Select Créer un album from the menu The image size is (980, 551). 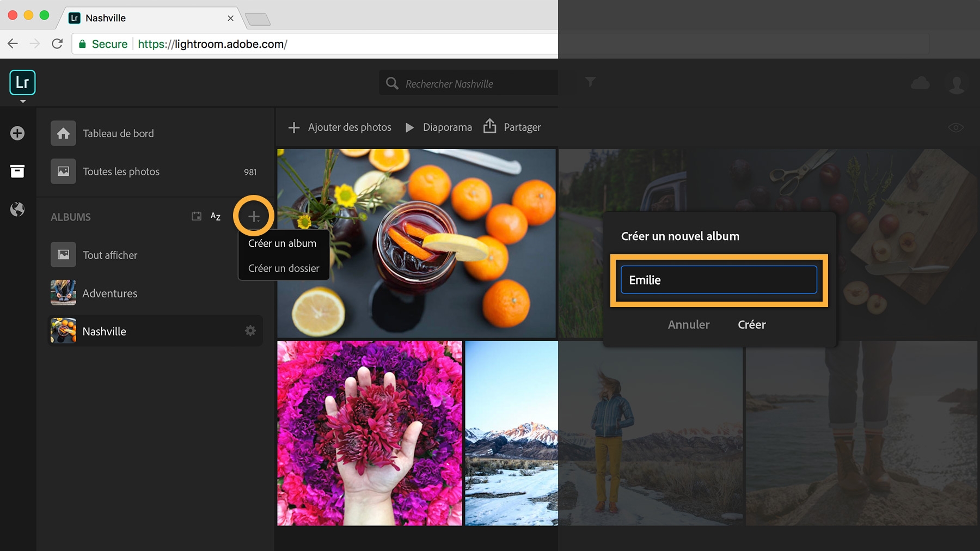282,243
